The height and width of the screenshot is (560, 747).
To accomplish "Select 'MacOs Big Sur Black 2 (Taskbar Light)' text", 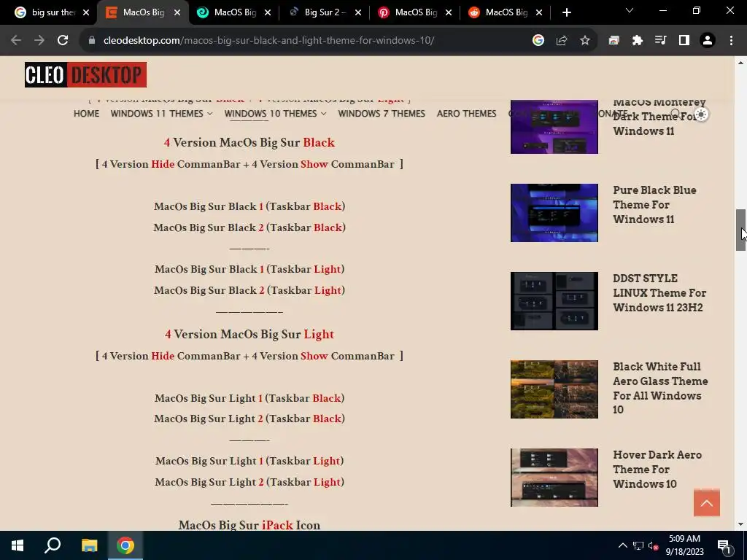I will tap(249, 290).
